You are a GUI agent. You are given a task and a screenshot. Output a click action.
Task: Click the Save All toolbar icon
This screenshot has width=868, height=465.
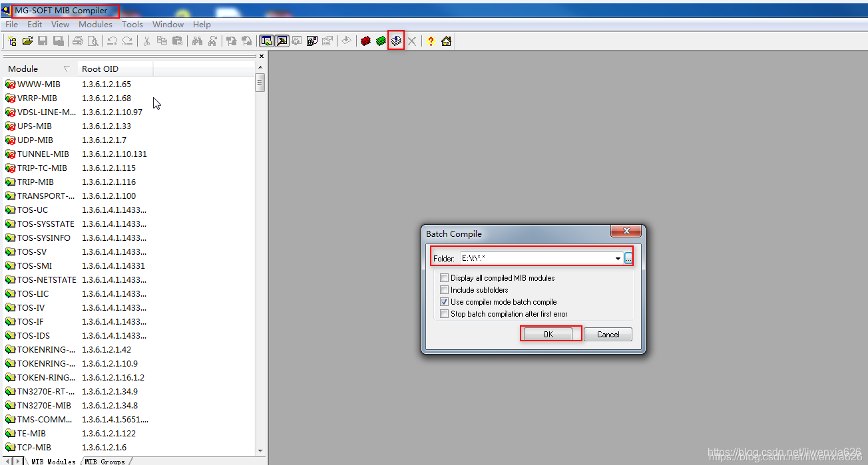click(x=59, y=41)
